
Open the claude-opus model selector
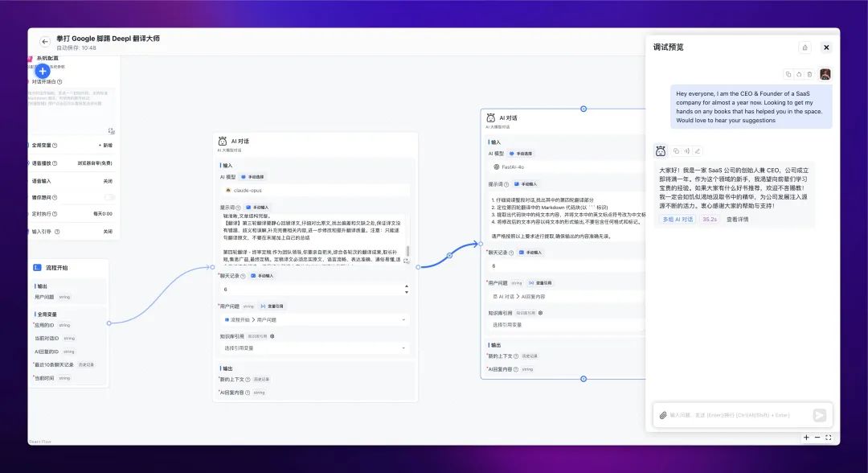314,190
